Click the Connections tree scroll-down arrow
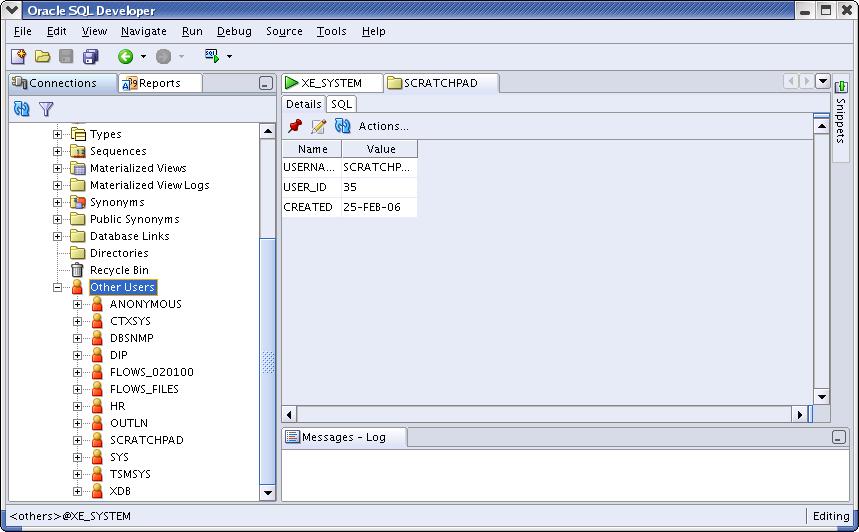The width and height of the screenshot is (859, 532). coord(267,492)
